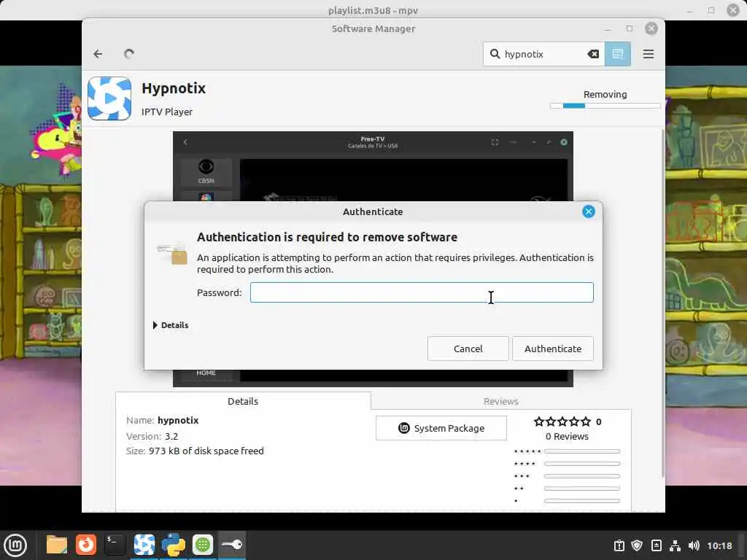Open the Files folder in the taskbar

[x=57, y=545]
